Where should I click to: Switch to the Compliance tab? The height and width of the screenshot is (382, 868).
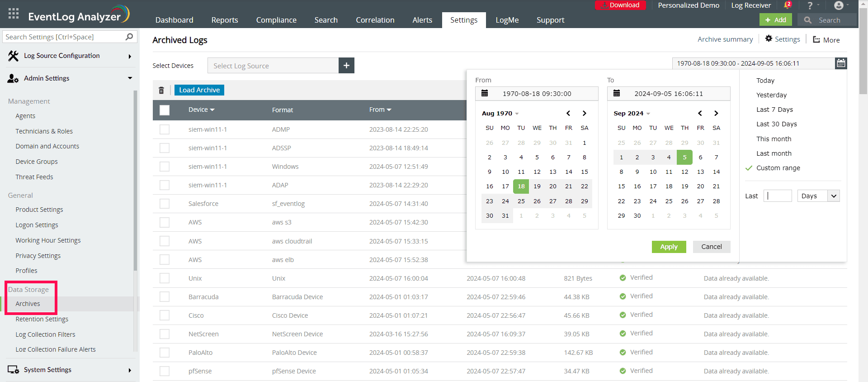(x=276, y=20)
